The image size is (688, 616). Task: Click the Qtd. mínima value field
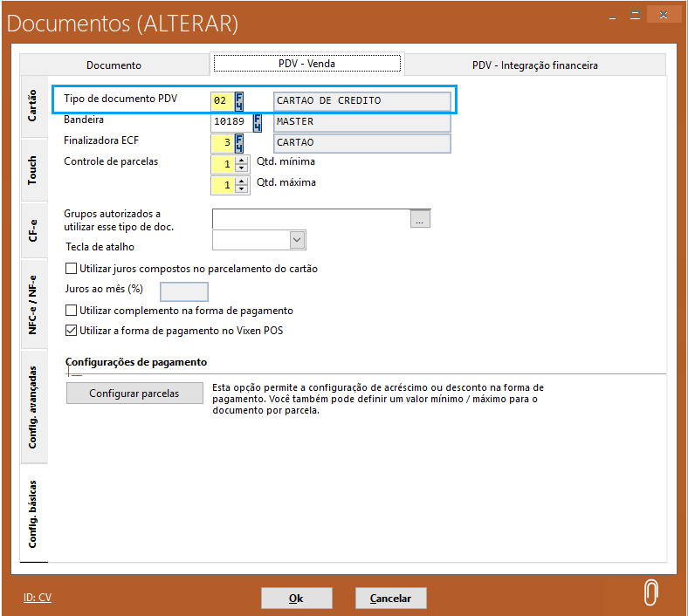coord(224,164)
